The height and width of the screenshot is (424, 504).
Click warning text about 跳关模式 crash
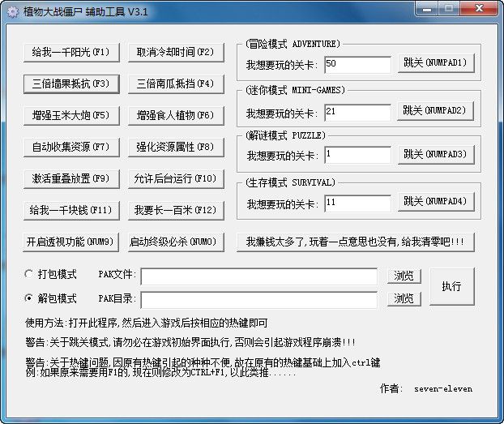point(190,342)
